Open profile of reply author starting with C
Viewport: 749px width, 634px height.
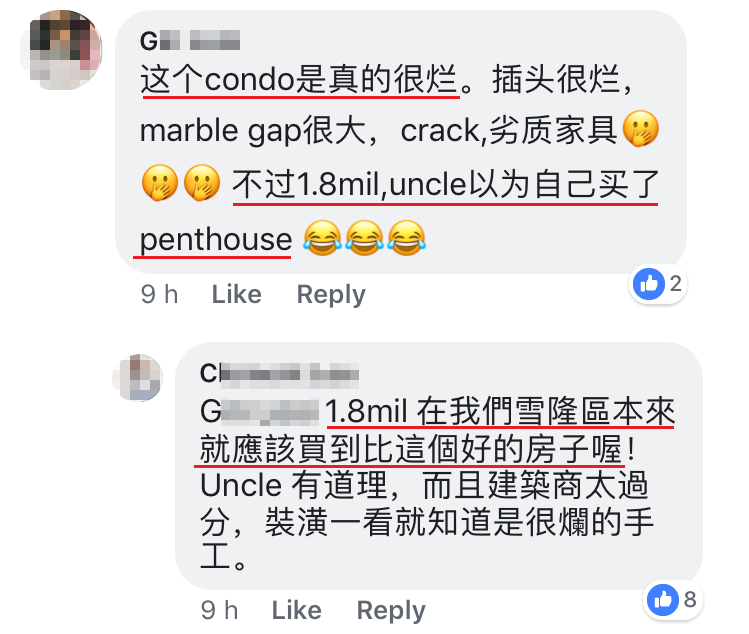coord(279,373)
